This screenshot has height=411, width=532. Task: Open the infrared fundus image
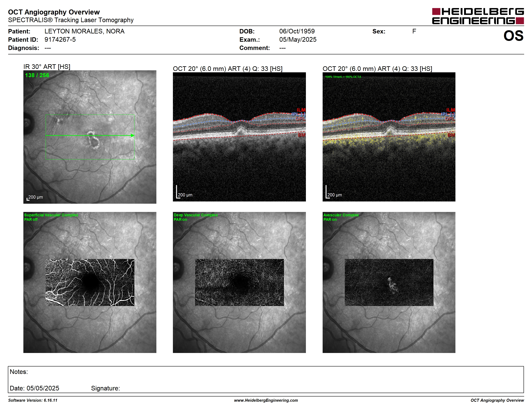[x=90, y=137]
